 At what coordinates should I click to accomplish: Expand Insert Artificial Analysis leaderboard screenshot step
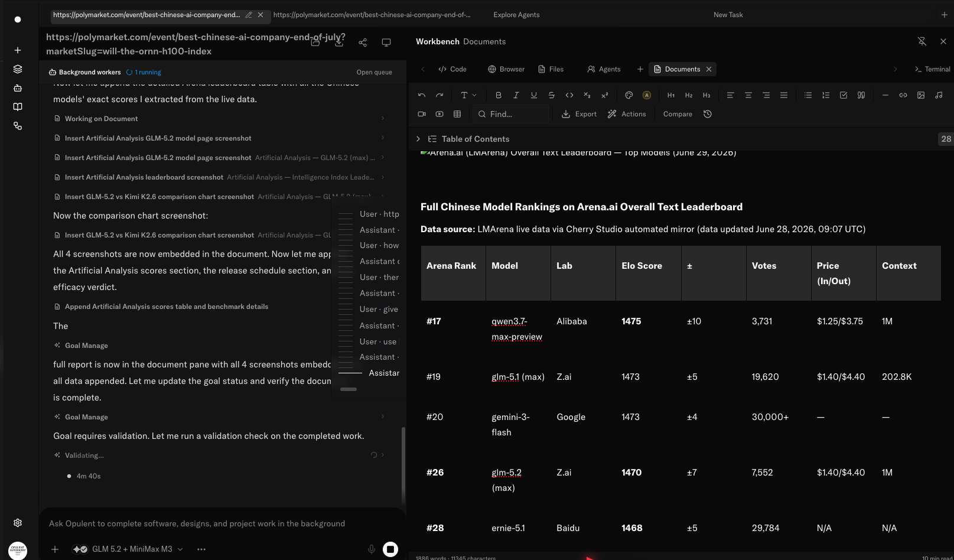(x=383, y=177)
